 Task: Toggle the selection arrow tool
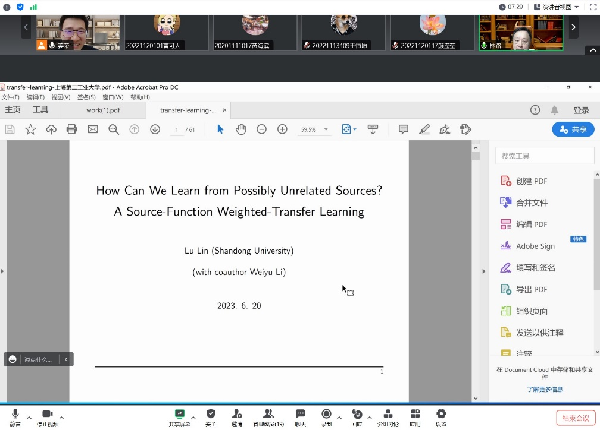pos(219,129)
